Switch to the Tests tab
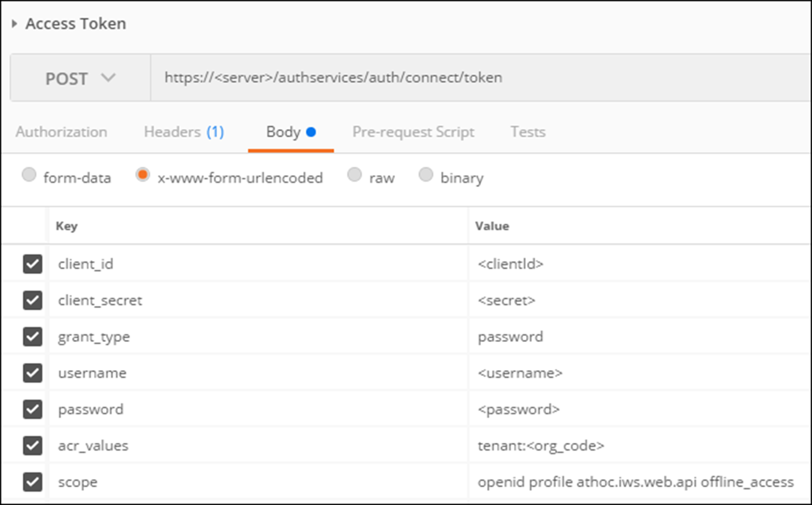The image size is (812, 505). coord(527,132)
